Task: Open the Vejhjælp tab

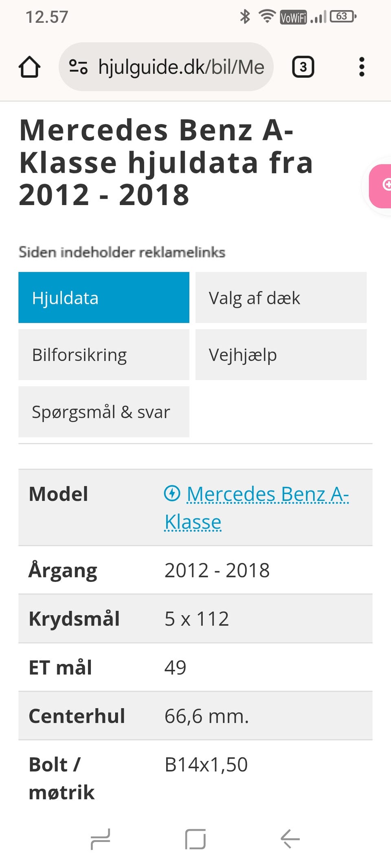Action: (x=281, y=355)
